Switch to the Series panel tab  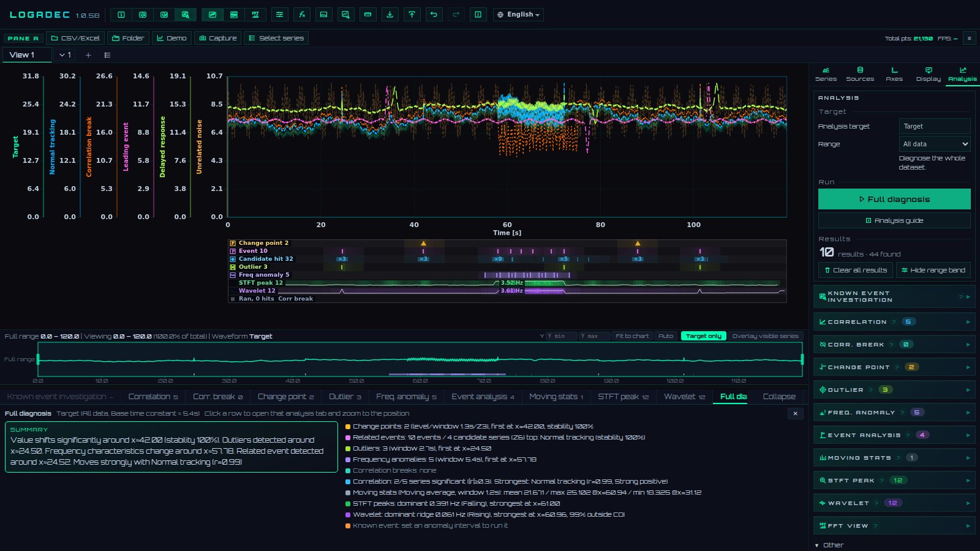coord(826,74)
